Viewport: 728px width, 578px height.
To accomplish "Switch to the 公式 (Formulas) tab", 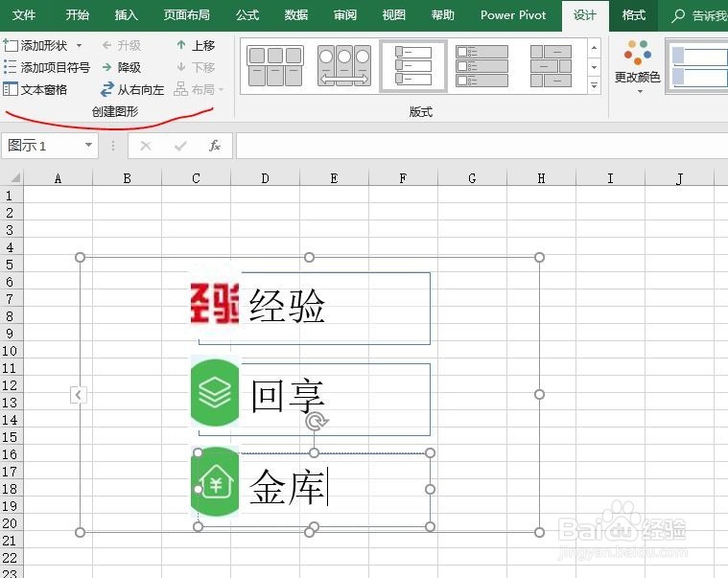I will (x=247, y=15).
